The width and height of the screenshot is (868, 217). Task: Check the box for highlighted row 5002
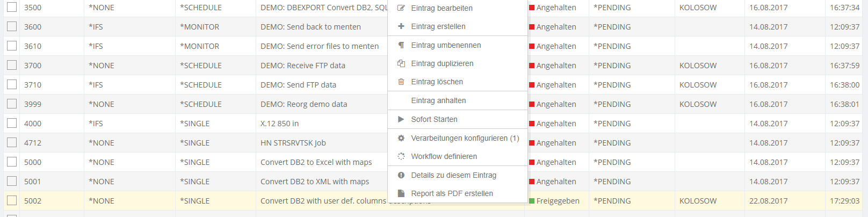[x=12, y=201]
